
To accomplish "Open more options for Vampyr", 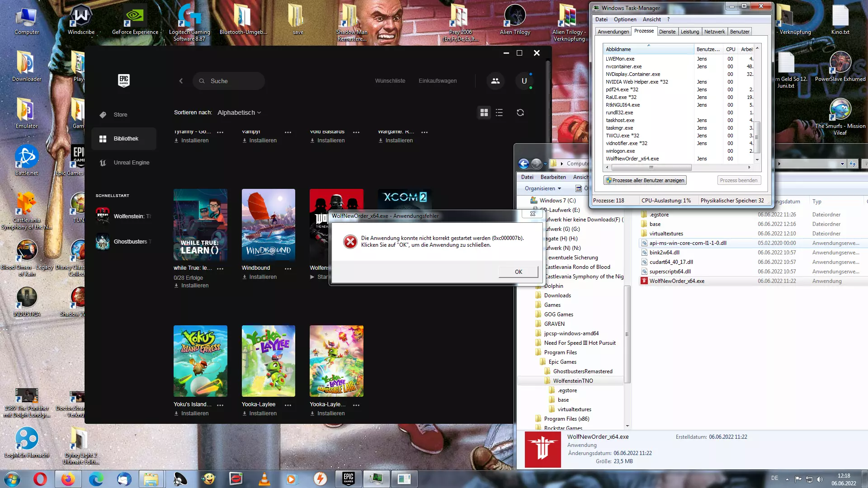I will tap(288, 132).
